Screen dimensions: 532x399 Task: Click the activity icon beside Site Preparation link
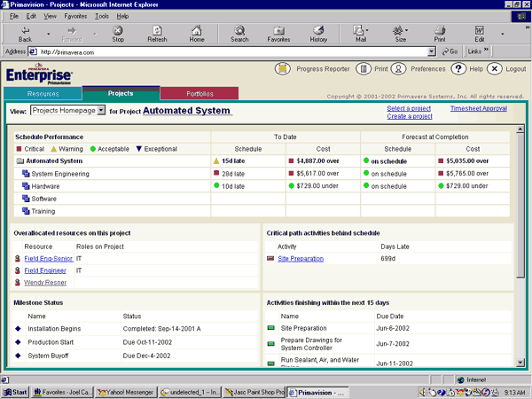click(x=270, y=259)
